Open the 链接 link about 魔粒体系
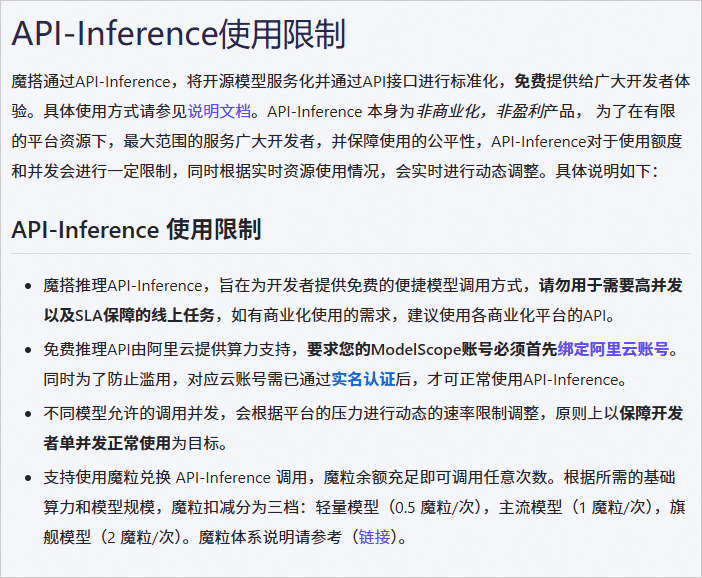Image resolution: width=702 pixels, height=578 pixels. 374,536
